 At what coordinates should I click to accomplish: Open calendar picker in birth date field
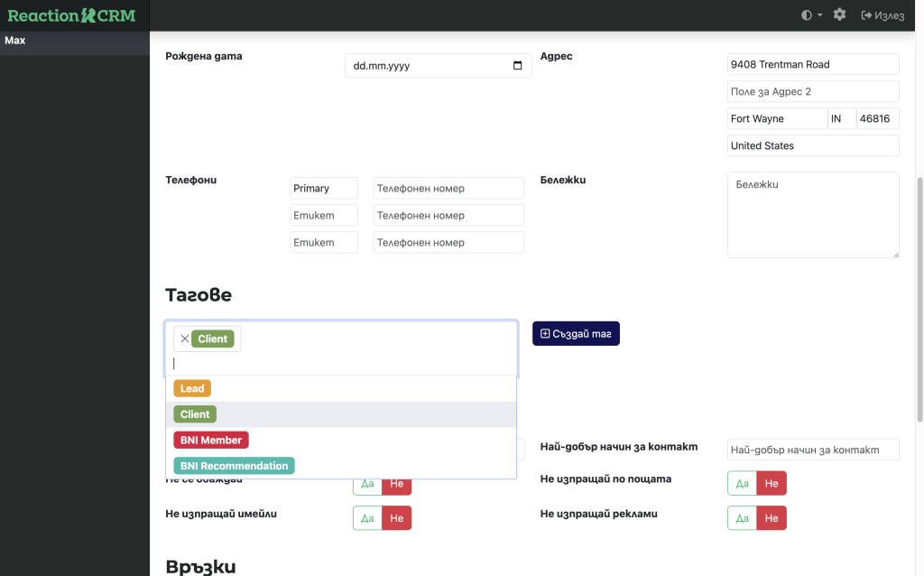point(517,66)
